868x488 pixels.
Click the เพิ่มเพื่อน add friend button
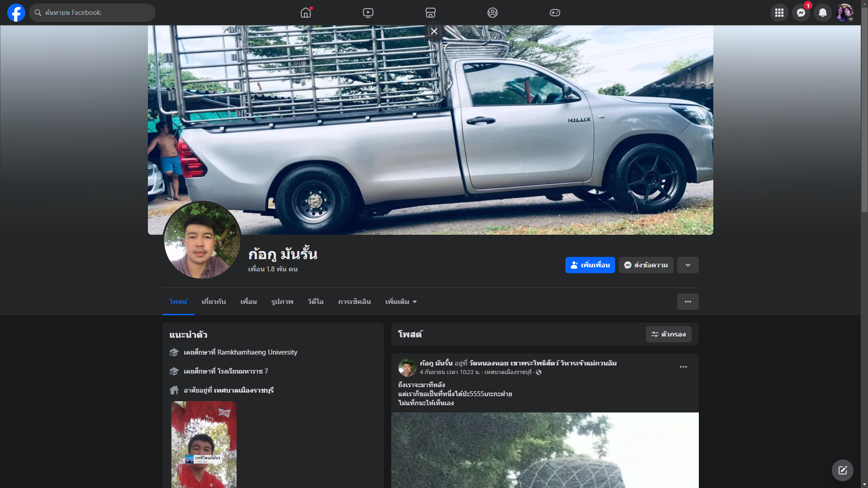pos(590,265)
